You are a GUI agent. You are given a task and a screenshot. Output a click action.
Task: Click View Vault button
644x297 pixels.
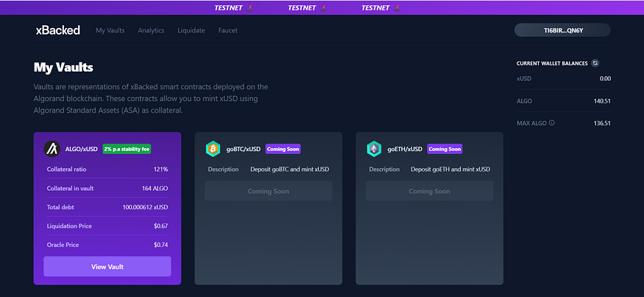point(107,267)
